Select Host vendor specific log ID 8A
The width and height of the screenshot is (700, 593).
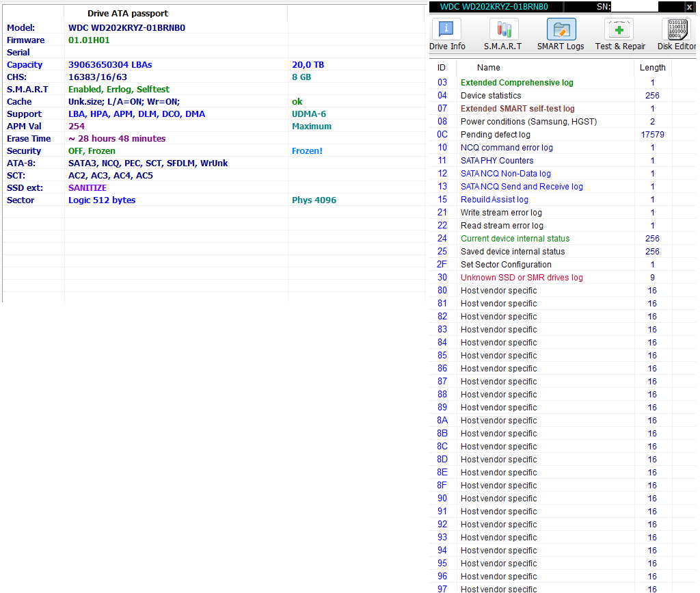tap(563, 420)
